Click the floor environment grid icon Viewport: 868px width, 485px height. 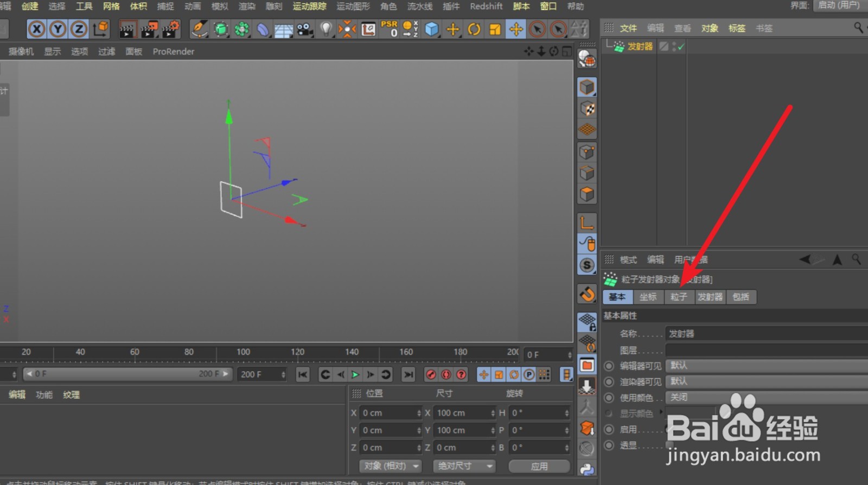284,29
